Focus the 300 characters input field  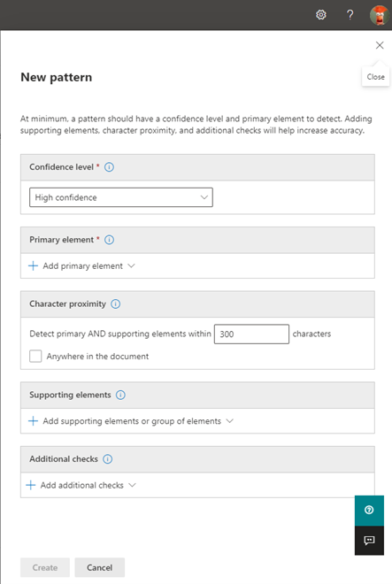tap(251, 334)
